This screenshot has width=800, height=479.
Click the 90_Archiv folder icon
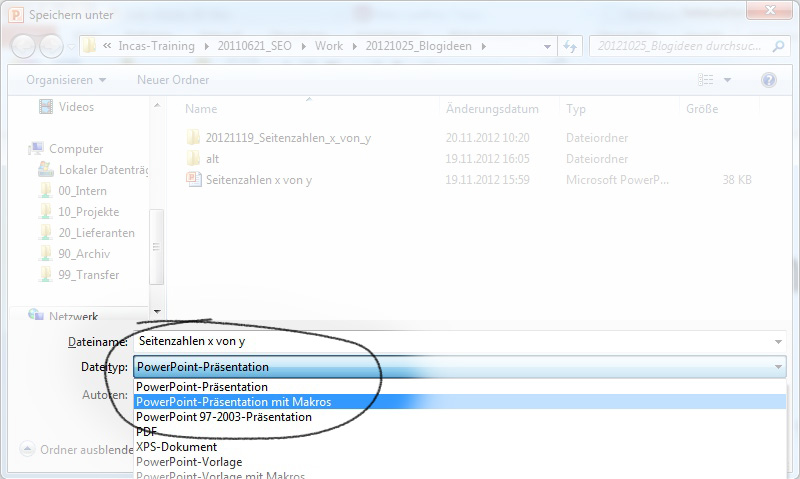coord(46,253)
